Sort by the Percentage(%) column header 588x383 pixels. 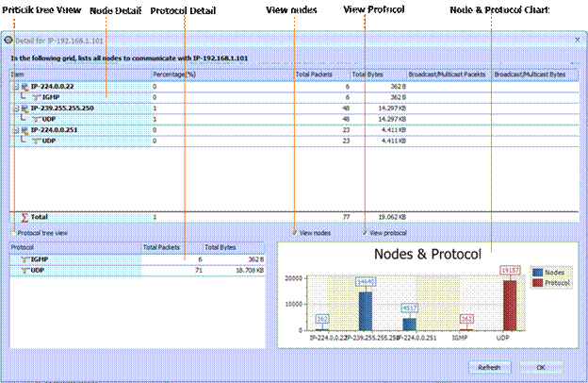coord(222,75)
